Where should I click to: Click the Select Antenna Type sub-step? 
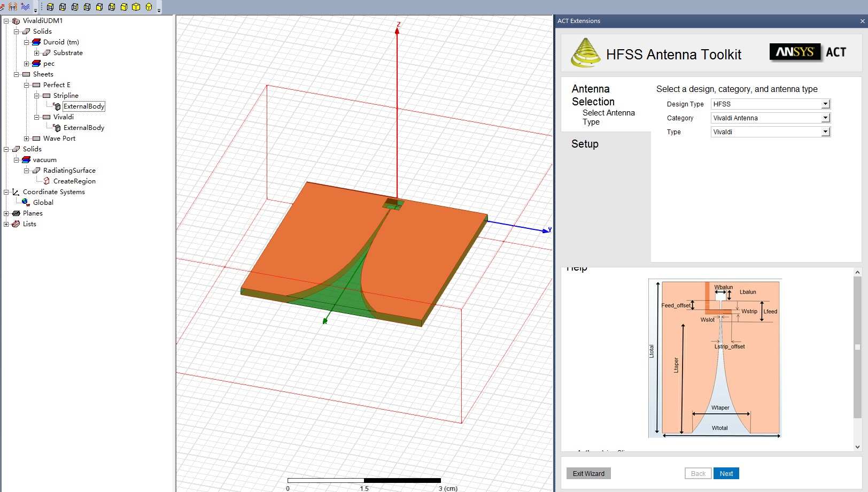[609, 117]
